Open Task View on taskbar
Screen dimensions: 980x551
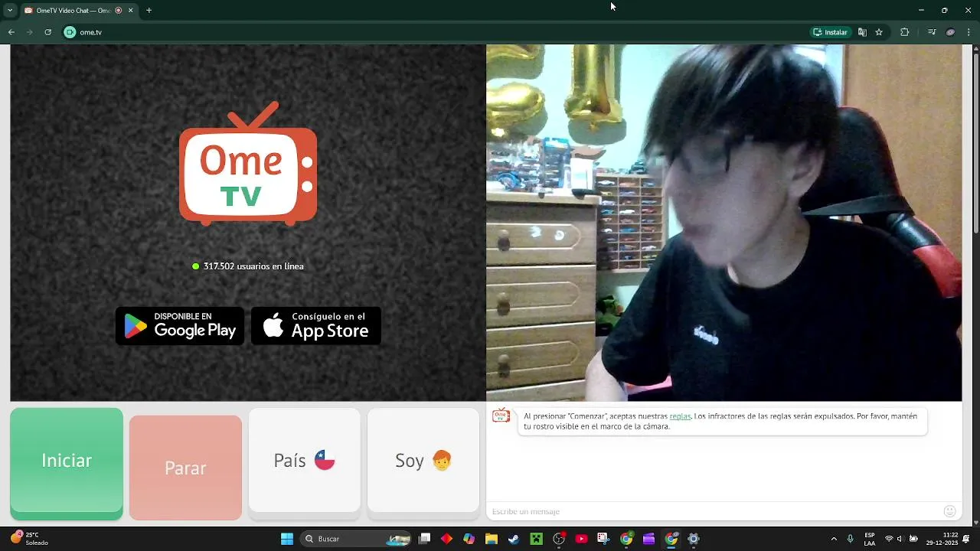[425, 539]
